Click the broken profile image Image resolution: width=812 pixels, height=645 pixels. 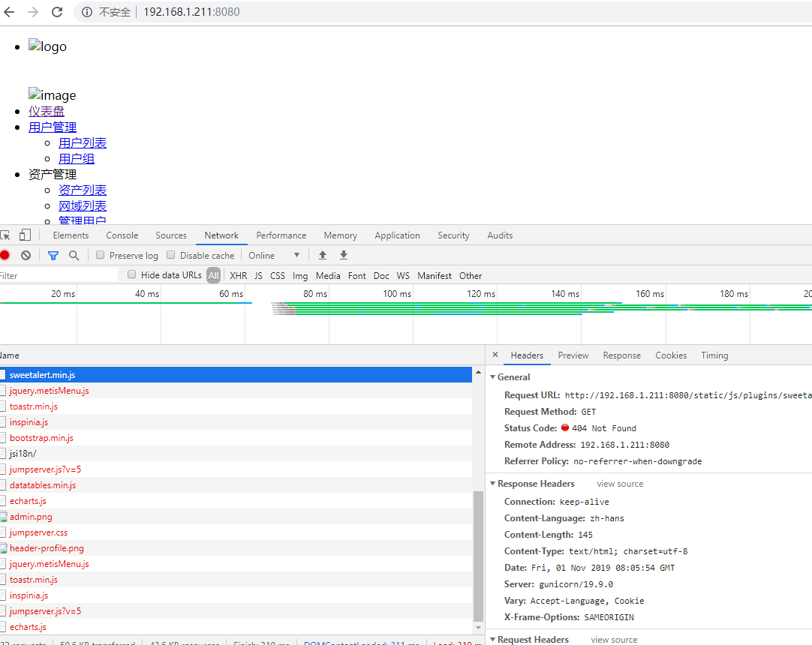(x=53, y=95)
